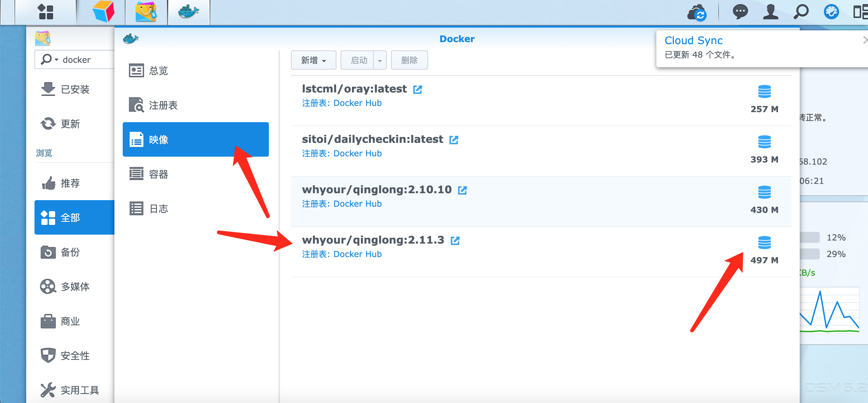Browse the 多媒体 multimedia category

click(74, 286)
